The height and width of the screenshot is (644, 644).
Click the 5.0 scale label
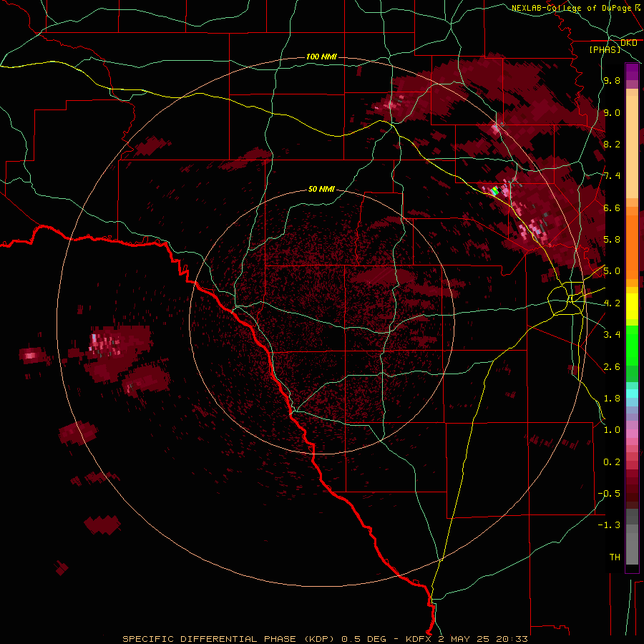click(612, 271)
